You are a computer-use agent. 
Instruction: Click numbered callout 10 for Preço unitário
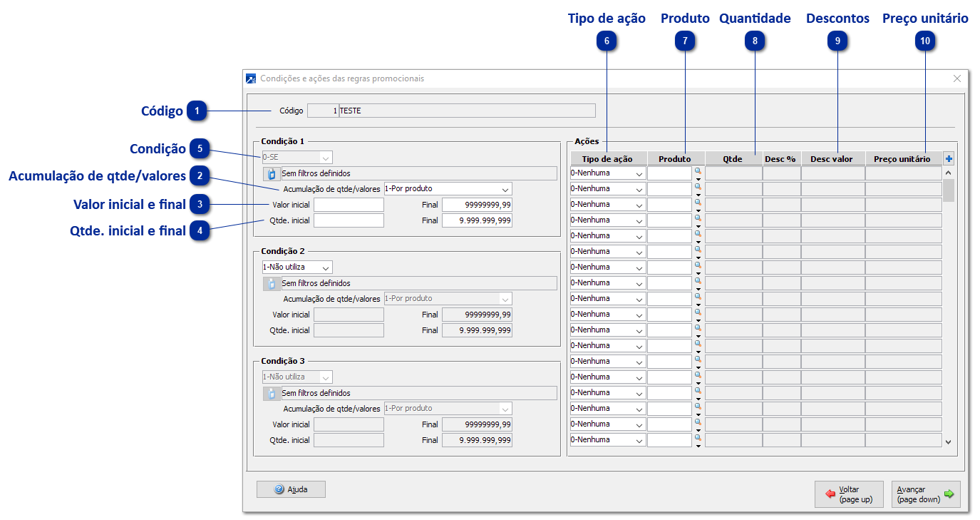924,41
